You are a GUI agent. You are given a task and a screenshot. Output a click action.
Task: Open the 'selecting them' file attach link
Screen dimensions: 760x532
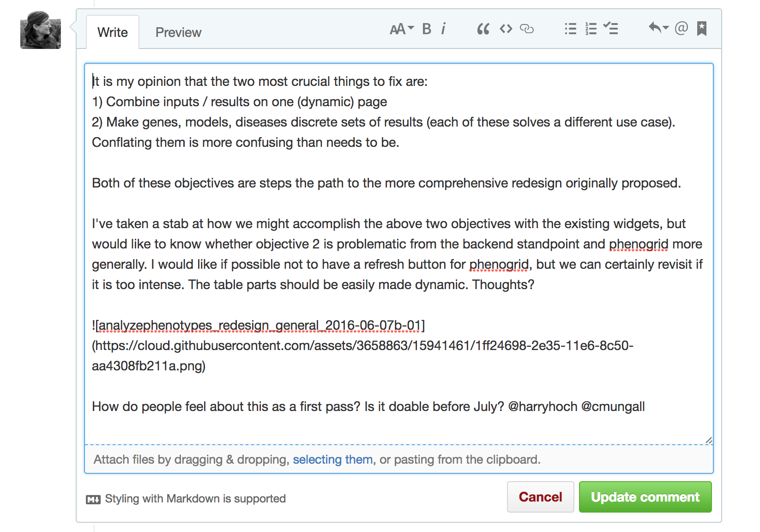pos(333,459)
